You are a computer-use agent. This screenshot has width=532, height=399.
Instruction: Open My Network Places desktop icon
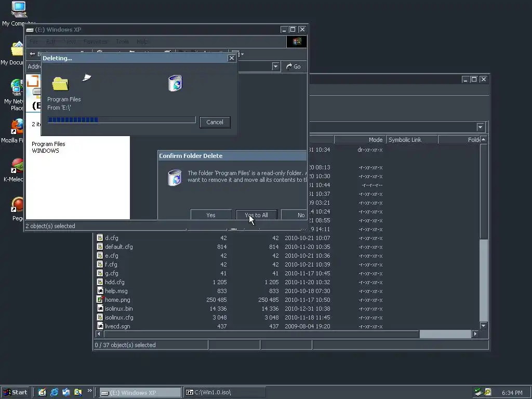pos(17,87)
